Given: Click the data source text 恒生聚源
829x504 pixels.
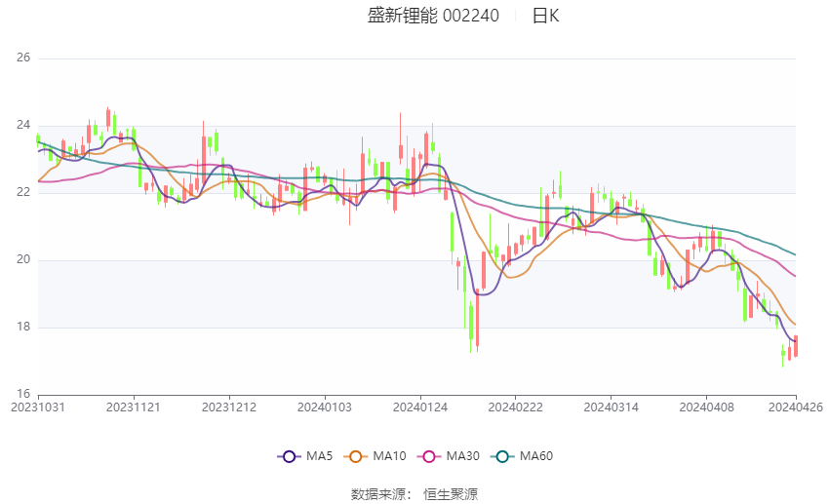Looking at the screenshot, I should click(x=451, y=494).
